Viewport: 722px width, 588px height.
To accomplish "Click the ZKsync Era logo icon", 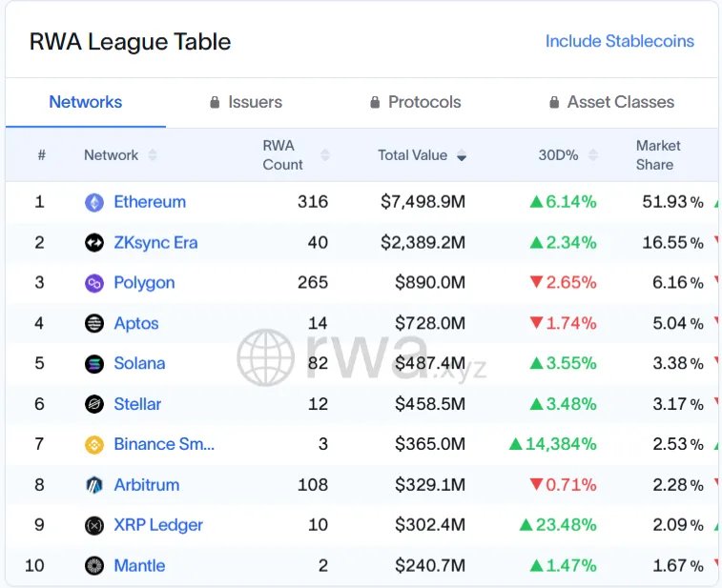I will click(x=94, y=243).
